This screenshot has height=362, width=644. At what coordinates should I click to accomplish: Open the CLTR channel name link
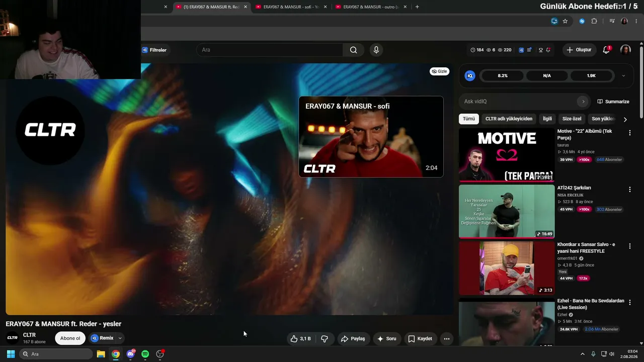pos(29,335)
